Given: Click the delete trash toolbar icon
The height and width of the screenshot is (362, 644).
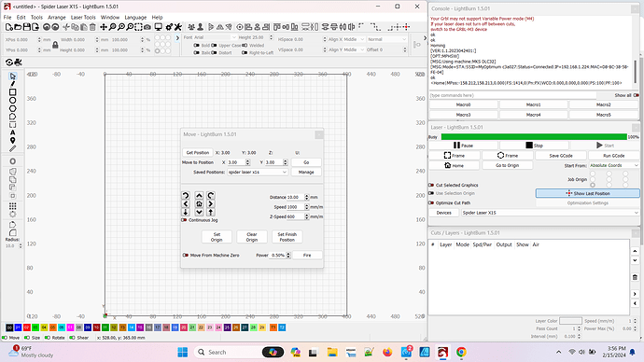Looking at the screenshot, I should [92, 27].
